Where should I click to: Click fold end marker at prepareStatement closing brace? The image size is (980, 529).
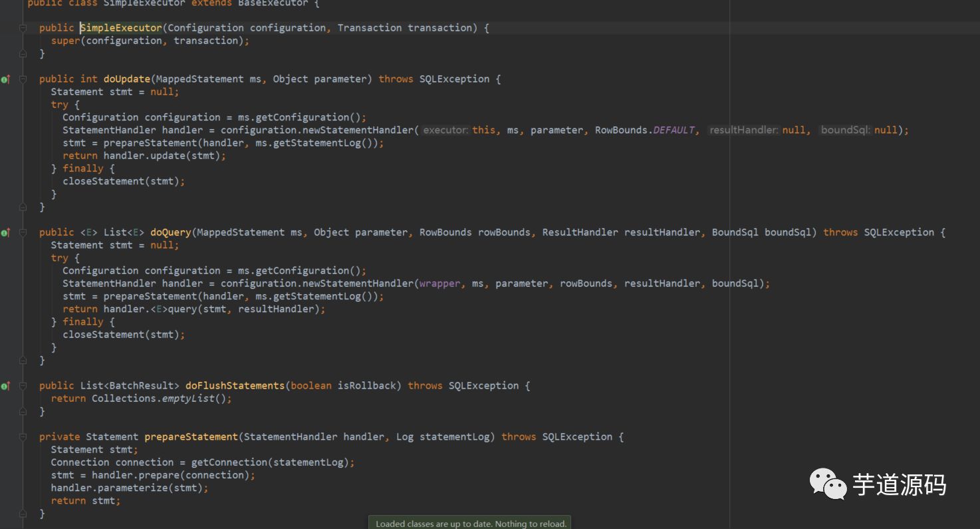point(23,514)
